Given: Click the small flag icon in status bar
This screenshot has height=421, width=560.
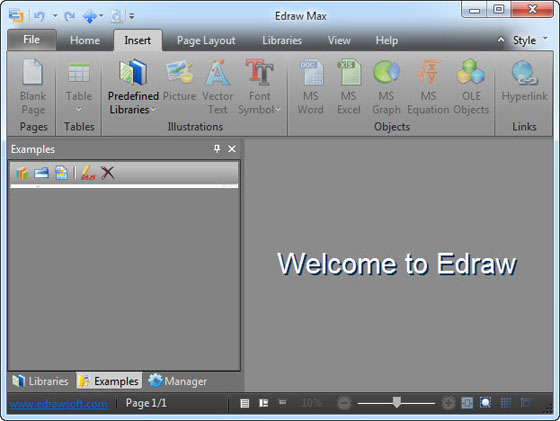Looking at the screenshot, I should click(282, 402).
